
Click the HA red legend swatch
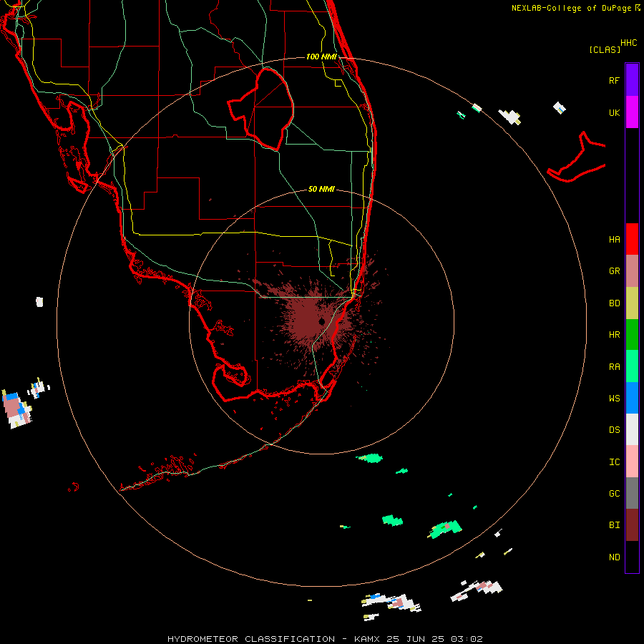tap(632, 239)
